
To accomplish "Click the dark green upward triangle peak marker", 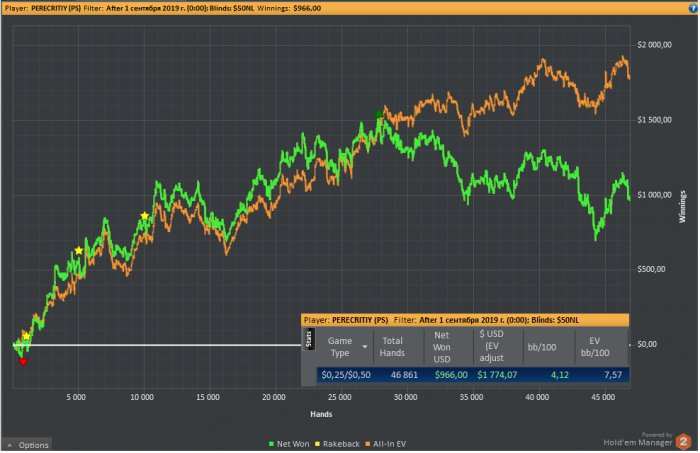I will (x=379, y=113).
